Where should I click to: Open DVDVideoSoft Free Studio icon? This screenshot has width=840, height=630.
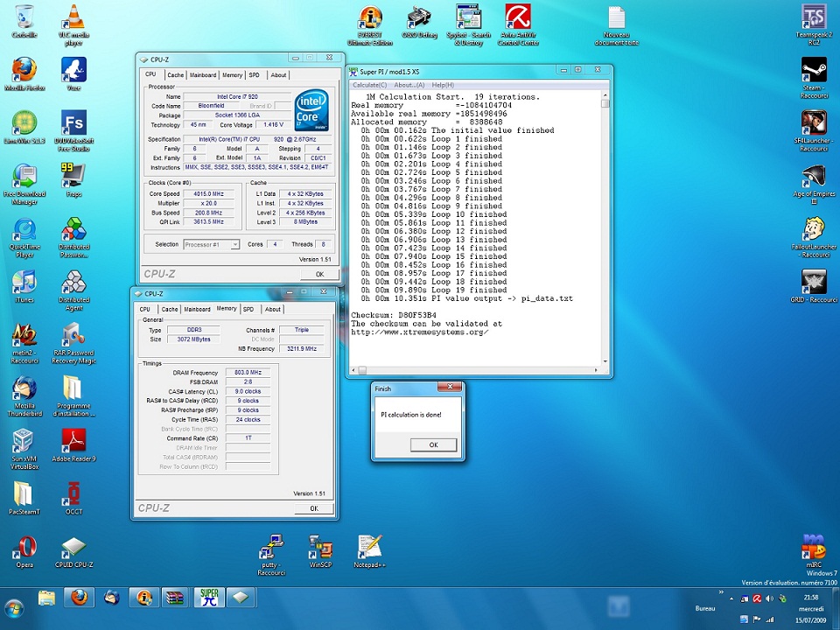73,130
